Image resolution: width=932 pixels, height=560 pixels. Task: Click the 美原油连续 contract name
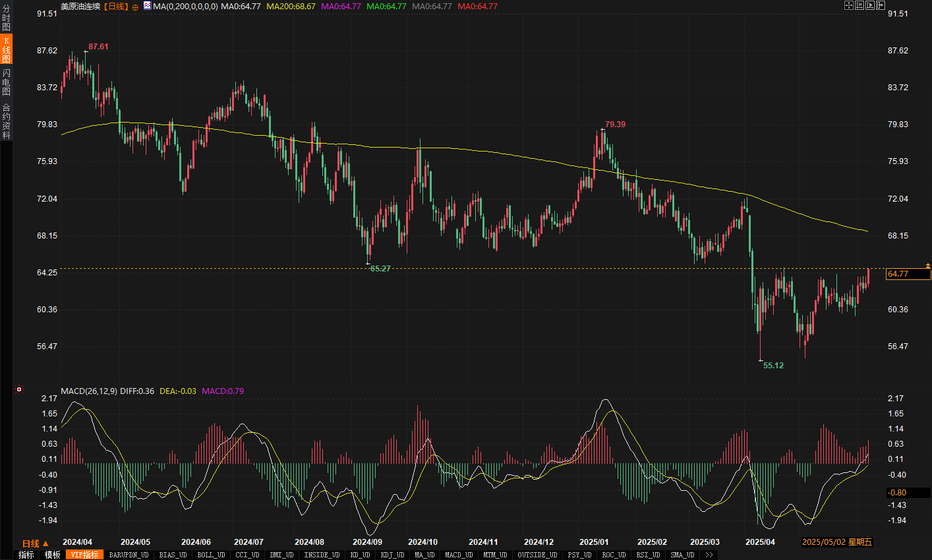tap(80, 7)
